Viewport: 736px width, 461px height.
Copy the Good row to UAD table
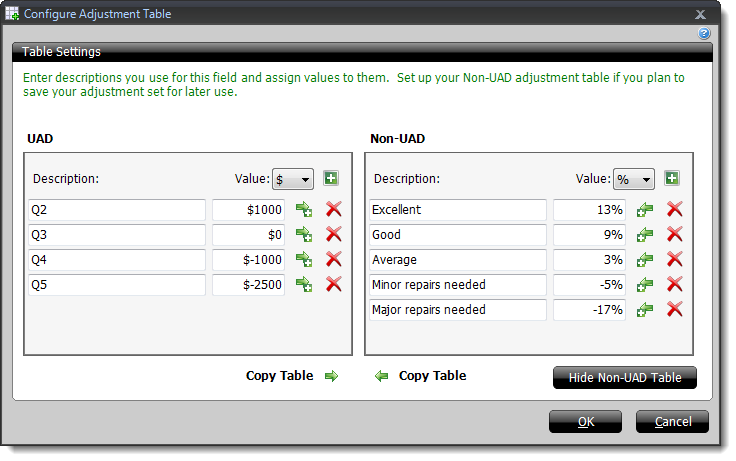(645, 235)
